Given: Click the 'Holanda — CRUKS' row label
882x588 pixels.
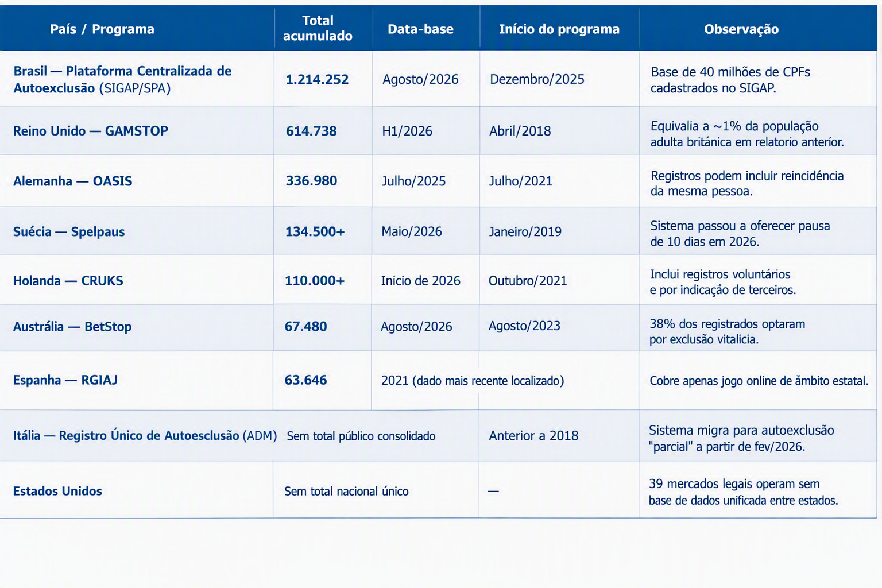Looking at the screenshot, I should click(x=68, y=281).
